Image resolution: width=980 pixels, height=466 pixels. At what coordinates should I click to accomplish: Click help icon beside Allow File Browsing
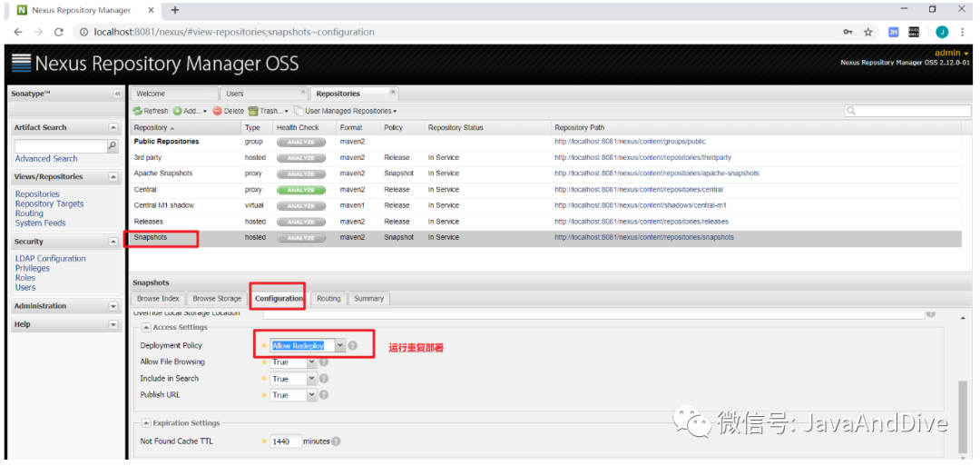click(324, 362)
